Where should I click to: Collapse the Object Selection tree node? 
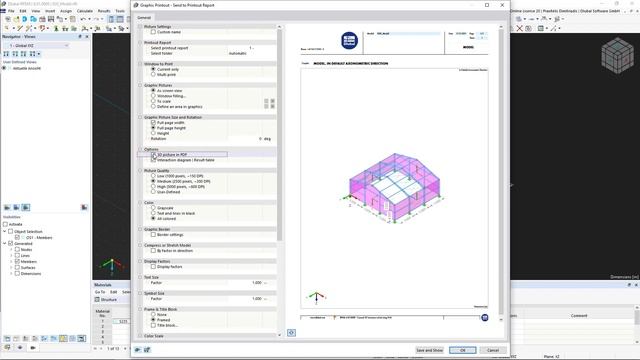(4, 231)
